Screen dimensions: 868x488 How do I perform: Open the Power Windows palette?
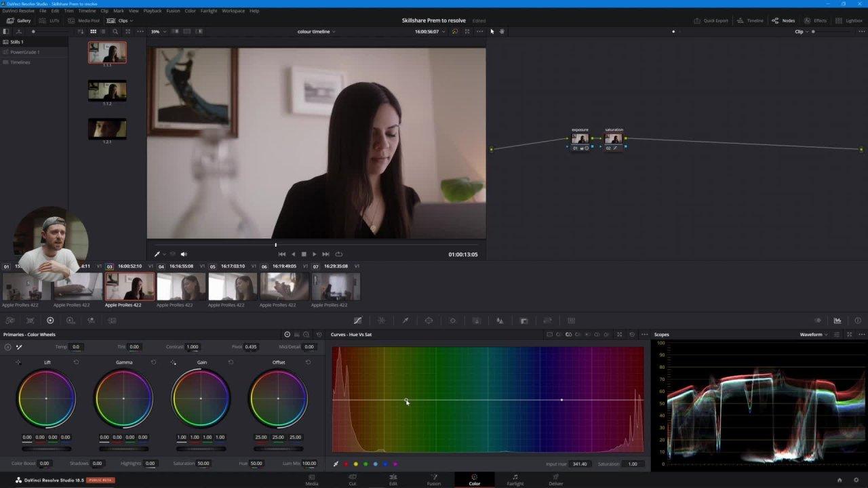click(429, 320)
